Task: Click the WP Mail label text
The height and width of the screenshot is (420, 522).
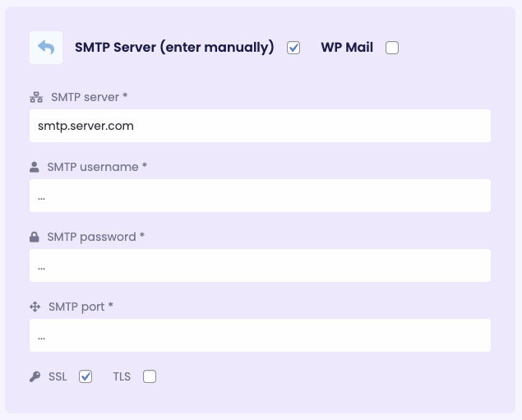Action: click(347, 47)
